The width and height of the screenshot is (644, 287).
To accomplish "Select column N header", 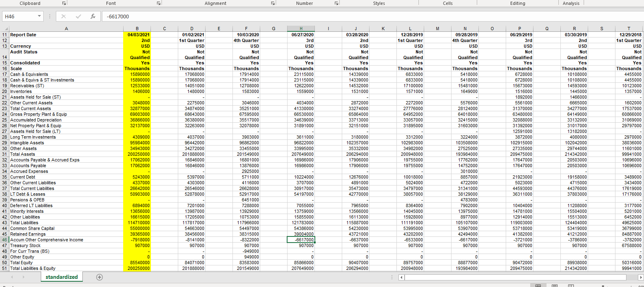I will tap(465, 29).
